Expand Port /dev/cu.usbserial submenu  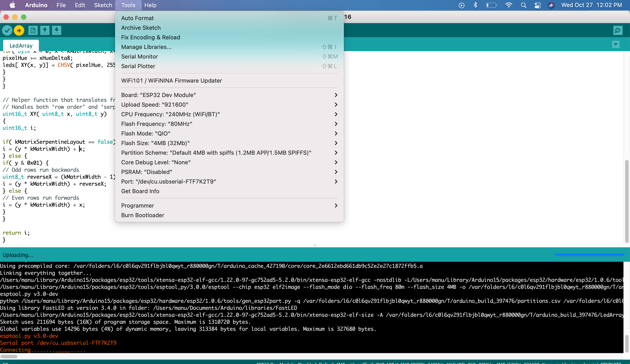pos(229,182)
